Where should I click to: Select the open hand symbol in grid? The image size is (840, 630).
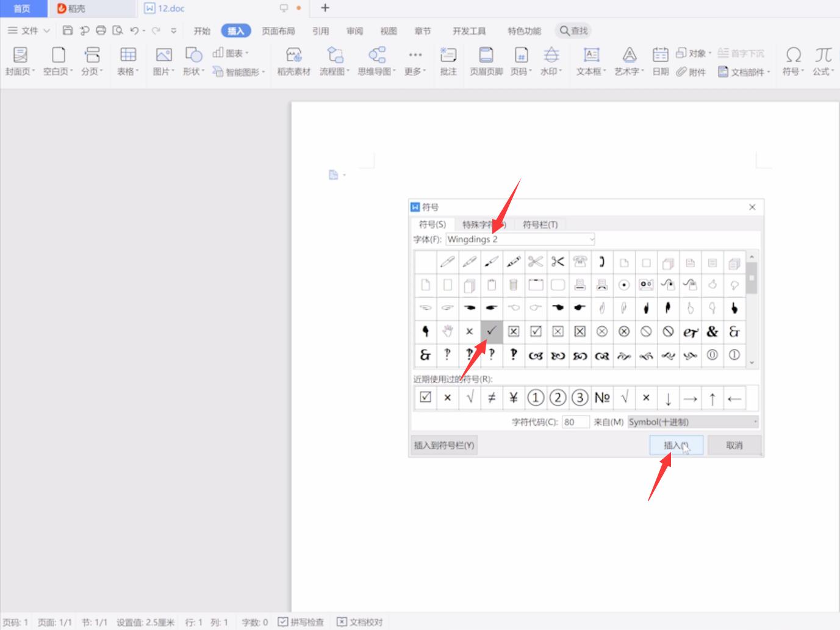point(448,332)
